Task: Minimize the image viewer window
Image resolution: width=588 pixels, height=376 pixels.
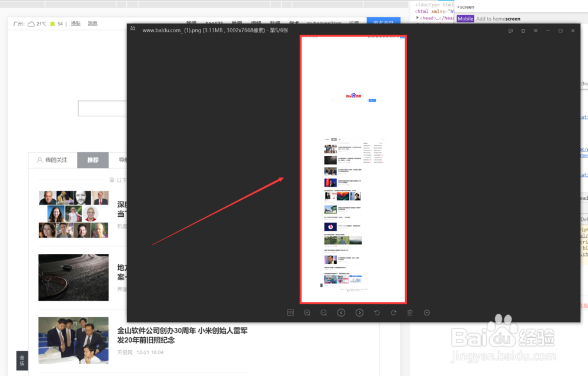Action: [x=548, y=31]
